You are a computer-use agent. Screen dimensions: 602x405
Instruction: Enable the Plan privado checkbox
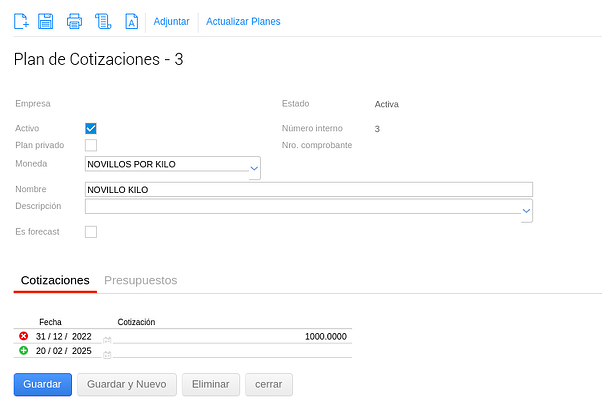tap(91, 145)
